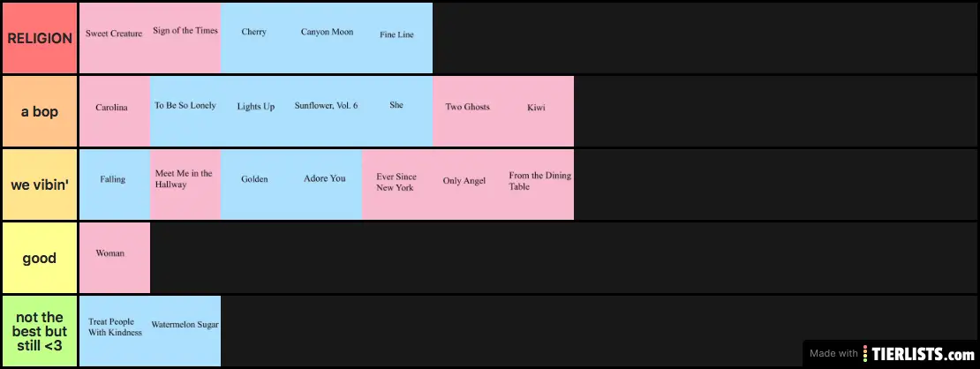The width and height of the screenshot is (980, 369).
Task: Select the From the Dining Table tile
Action: 539,184
